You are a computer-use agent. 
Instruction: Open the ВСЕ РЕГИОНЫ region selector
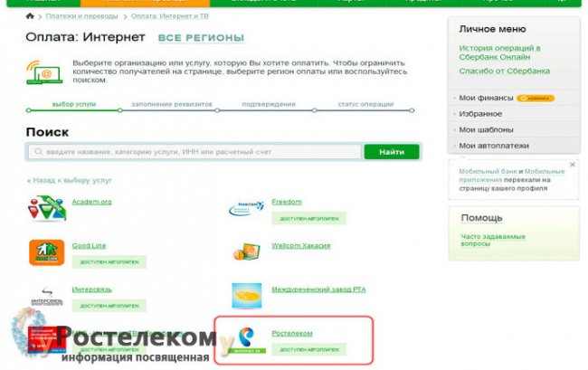click(x=201, y=38)
